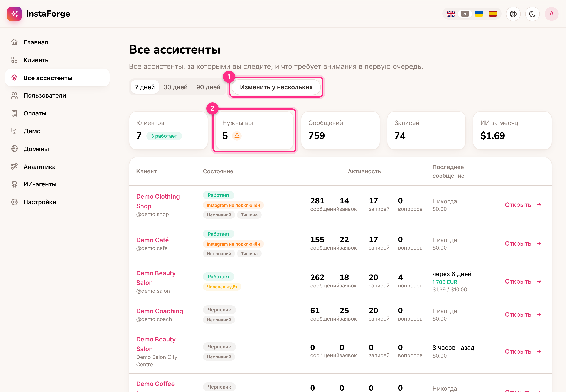
Task: Click the InstaForge logo icon
Action: pyautogui.click(x=14, y=14)
